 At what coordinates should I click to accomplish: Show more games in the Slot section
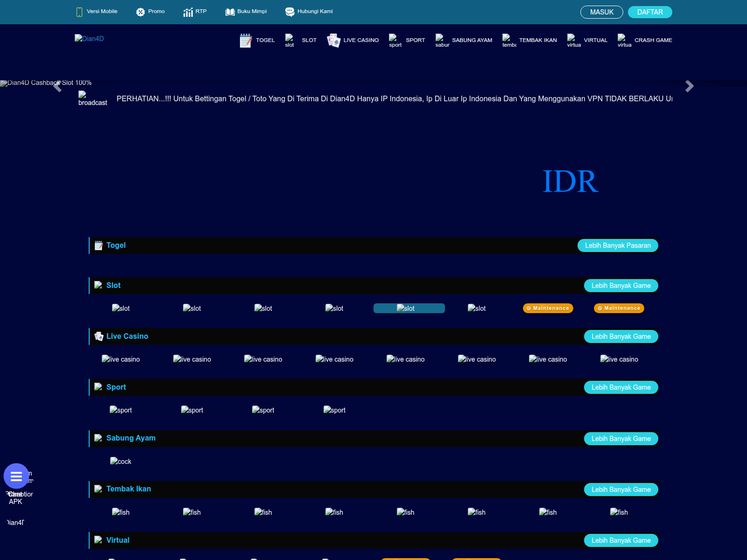pos(621,286)
